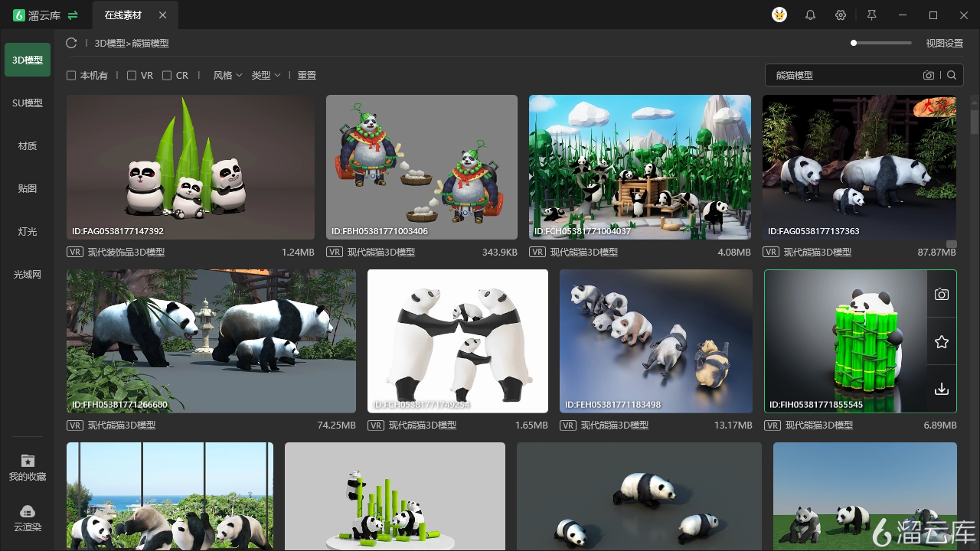980x551 pixels.
Task: Open the 类型 filter dropdown
Action: coord(266,76)
